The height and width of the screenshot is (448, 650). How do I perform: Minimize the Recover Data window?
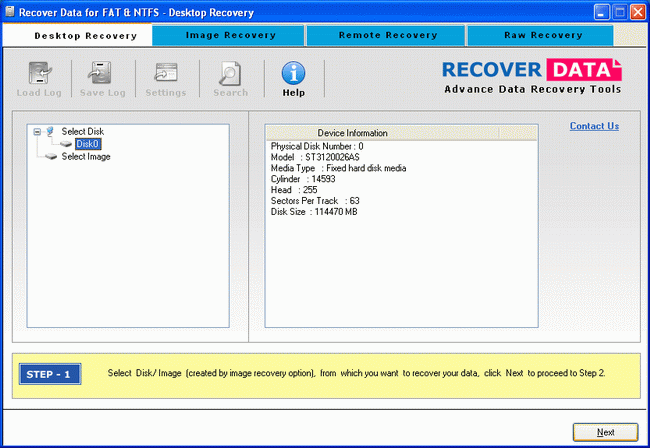pos(601,12)
